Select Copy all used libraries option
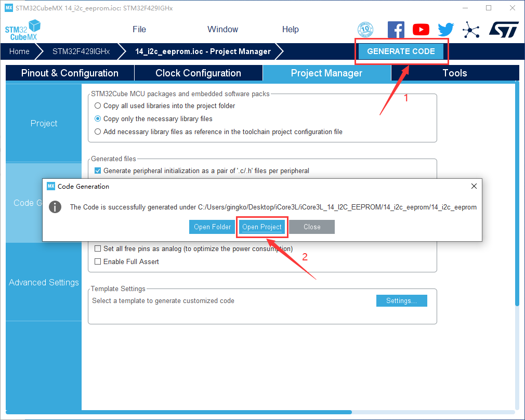 pyautogui.click(x=98, y=106)
